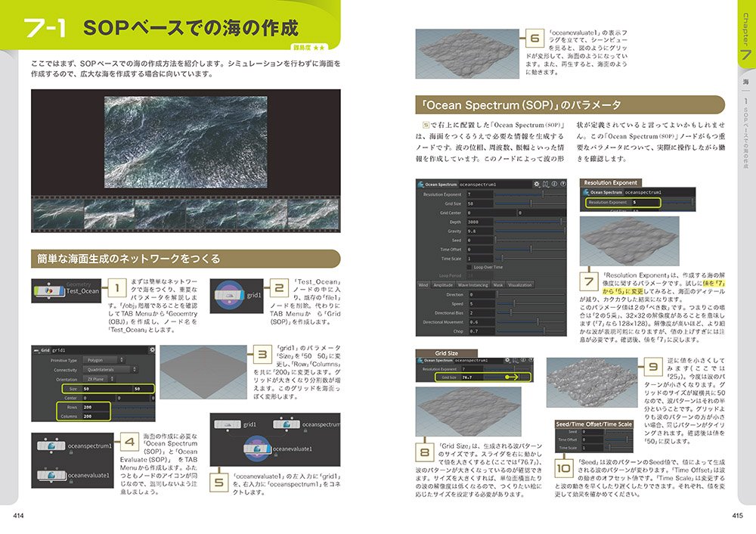Click the Test_Ocean geometry node icon
Screen dimensions: 756x534
tap(48, 291)
